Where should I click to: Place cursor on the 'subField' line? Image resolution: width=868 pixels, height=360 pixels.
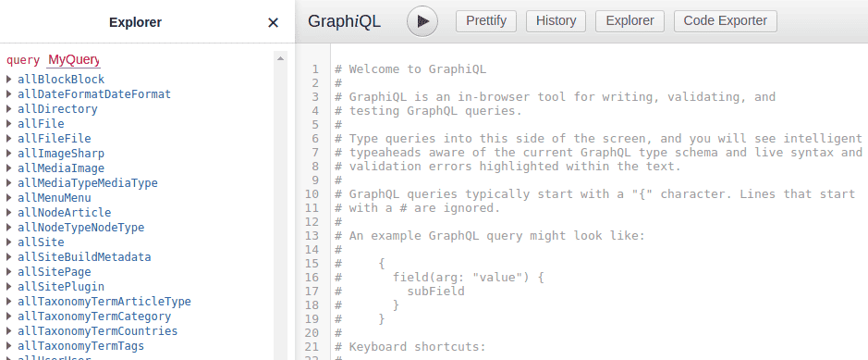tap(399, 291)
